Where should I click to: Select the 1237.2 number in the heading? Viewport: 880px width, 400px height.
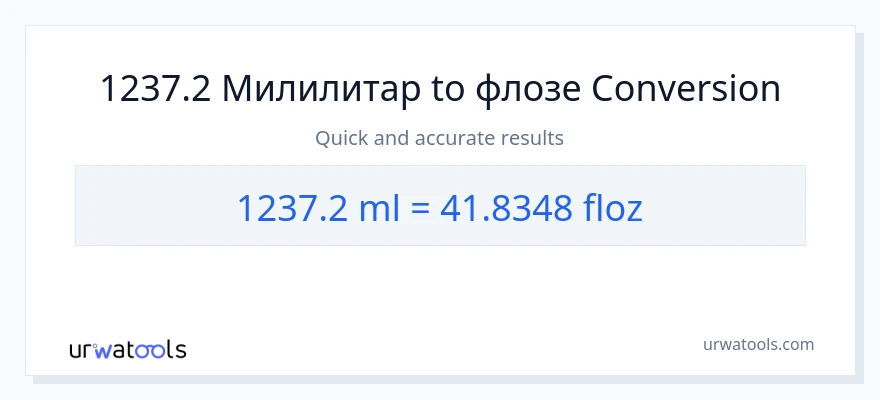point(154,90)
